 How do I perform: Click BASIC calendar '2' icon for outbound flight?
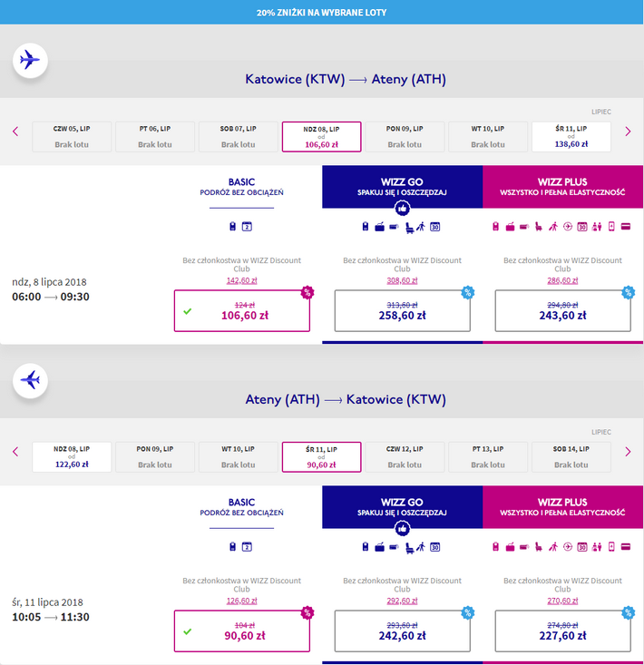pos(247,227)
